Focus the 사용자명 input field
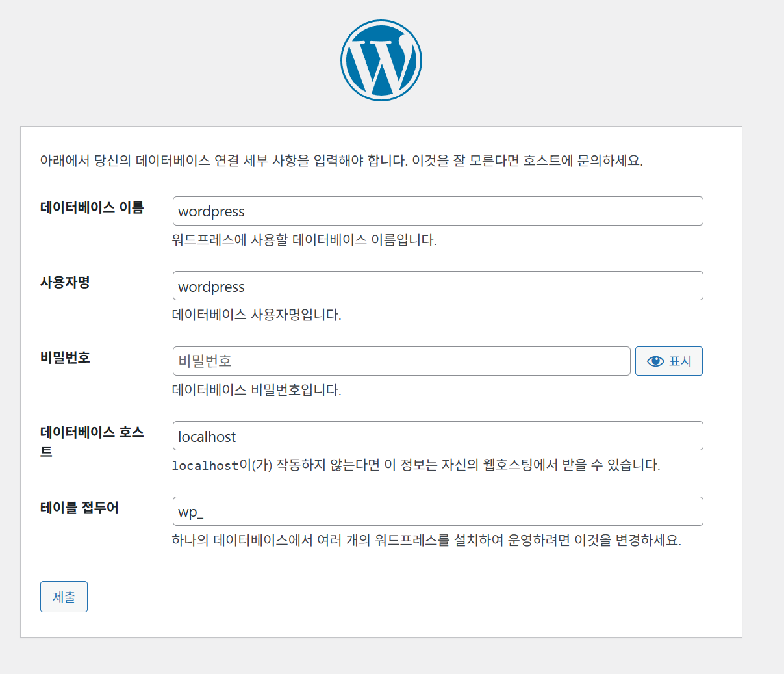Viewport: 784px width, 674px height. coord(438,286)
